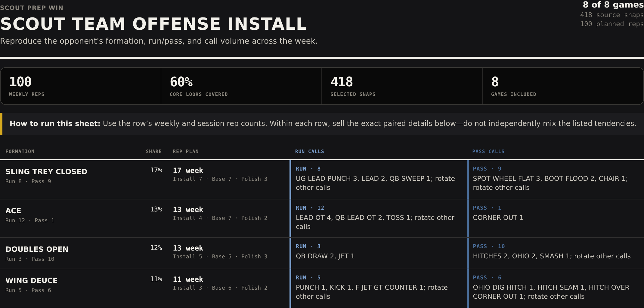This screenshot has width=644, height=308.
Task: Click the "REP PLAN" column header
Action: (186, 152)
